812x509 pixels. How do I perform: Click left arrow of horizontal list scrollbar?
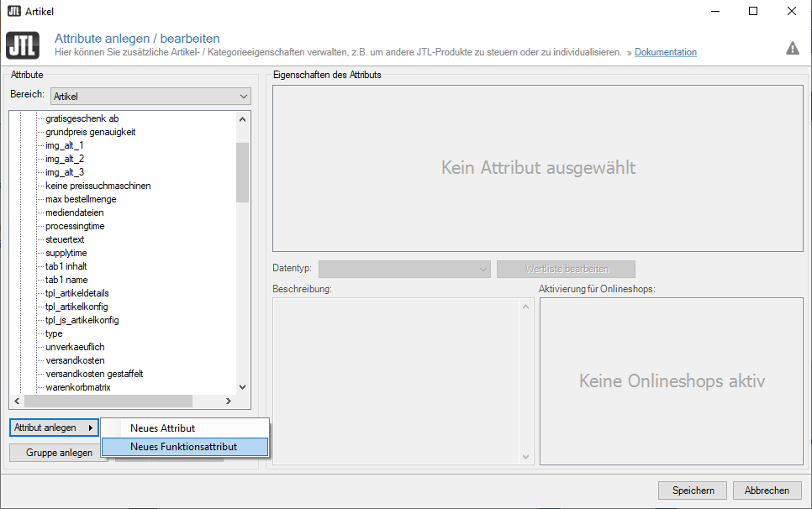tap(17, 401)
